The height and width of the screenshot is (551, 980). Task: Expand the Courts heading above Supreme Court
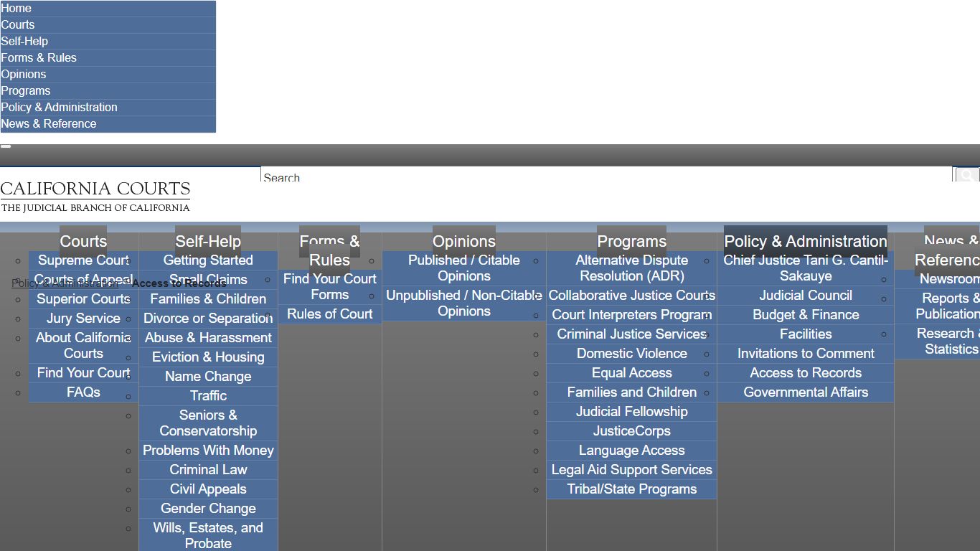click(x=83, y=242)
